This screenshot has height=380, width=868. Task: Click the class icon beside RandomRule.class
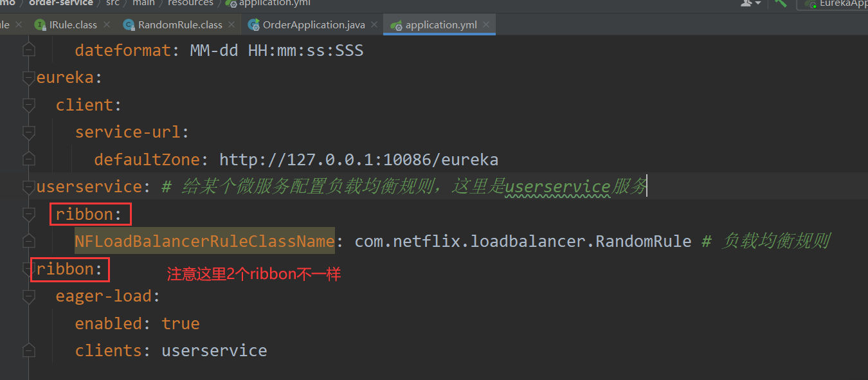[x=129, y=25]
